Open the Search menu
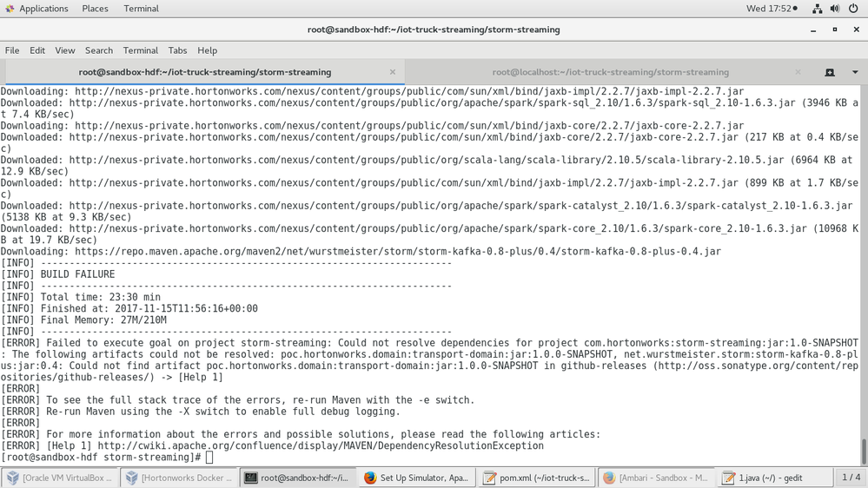This screenshot has width=868, height=488. click(98, 50)
